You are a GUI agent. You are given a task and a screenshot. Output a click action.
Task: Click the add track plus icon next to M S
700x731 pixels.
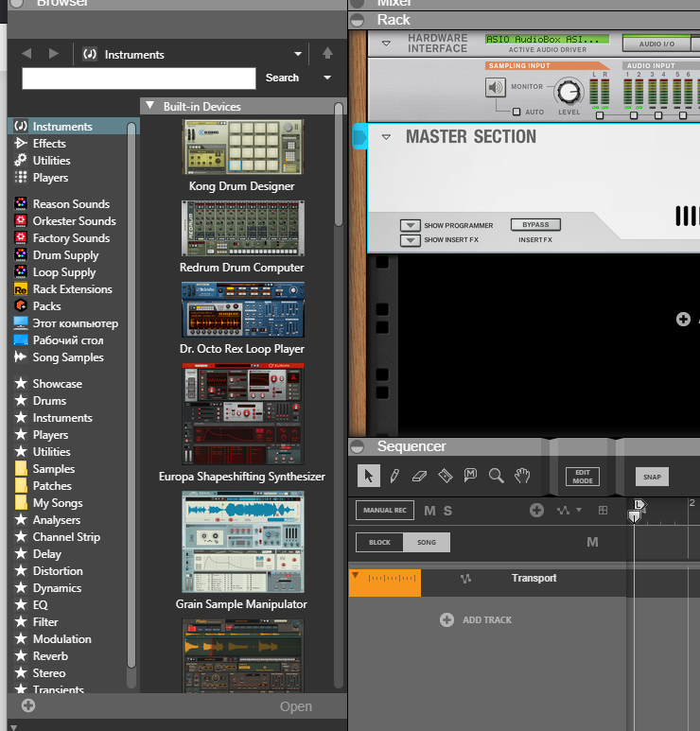coord(536,510)
